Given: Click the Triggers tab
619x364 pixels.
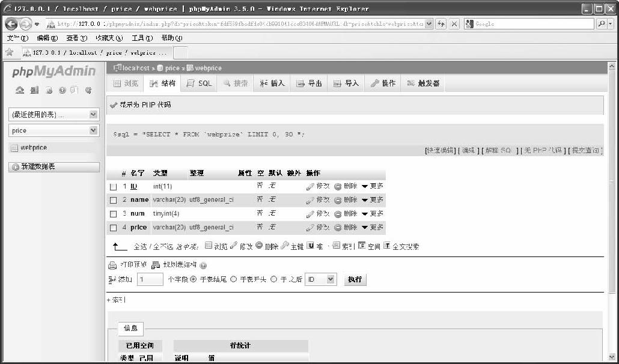Looking at the screenshot, I should click(423, 83).
